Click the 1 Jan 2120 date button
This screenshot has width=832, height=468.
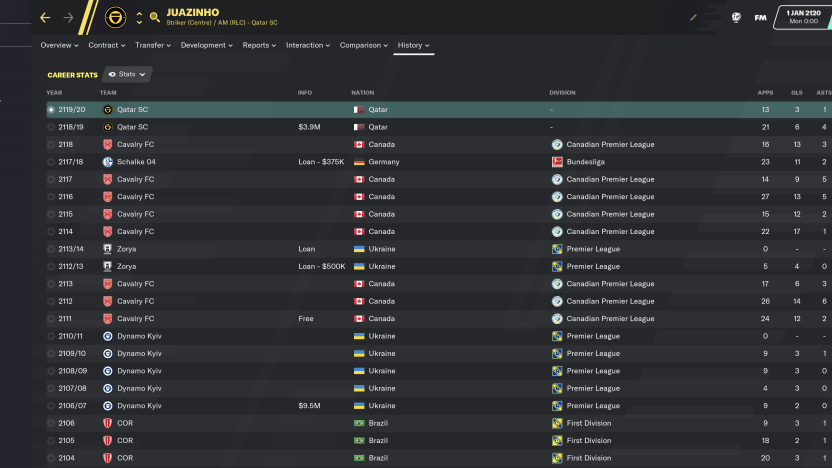tap(803, 17)
